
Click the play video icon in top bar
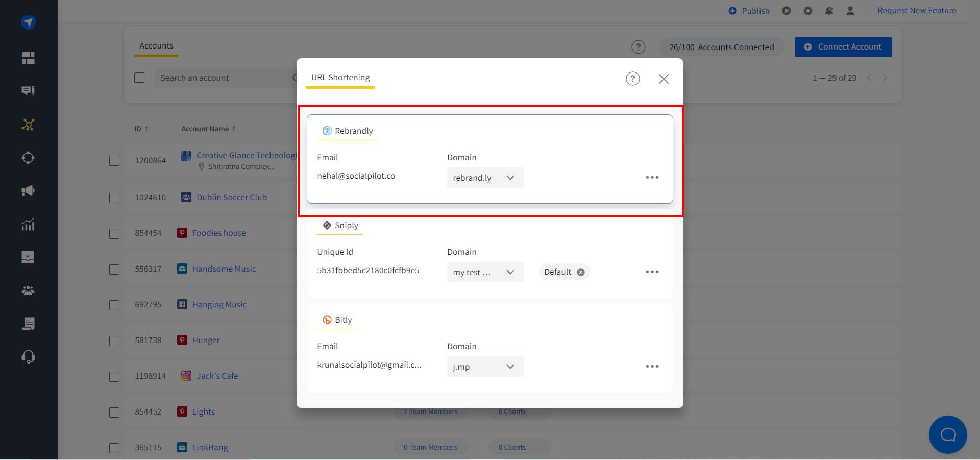[x=787, y=11]
